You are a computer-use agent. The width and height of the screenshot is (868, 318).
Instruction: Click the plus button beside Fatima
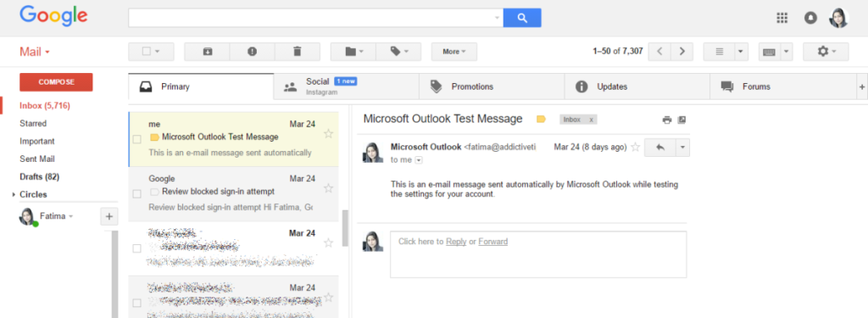coord(109,216)
